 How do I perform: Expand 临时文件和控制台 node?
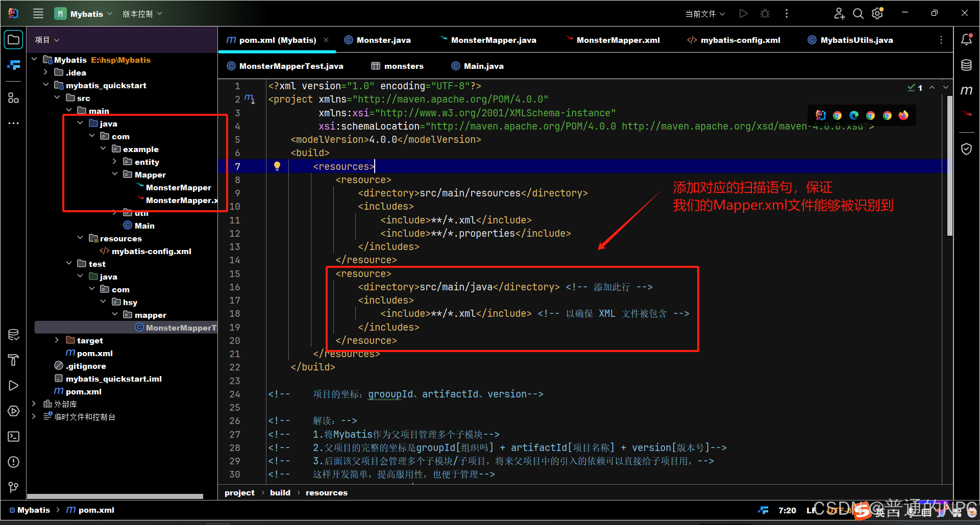(34, 417)
